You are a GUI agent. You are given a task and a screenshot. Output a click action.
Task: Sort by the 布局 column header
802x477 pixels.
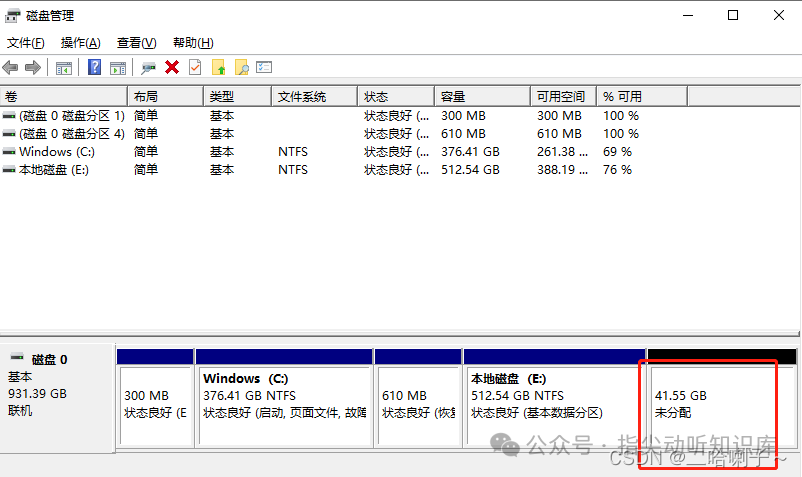(x=165, y=97)
